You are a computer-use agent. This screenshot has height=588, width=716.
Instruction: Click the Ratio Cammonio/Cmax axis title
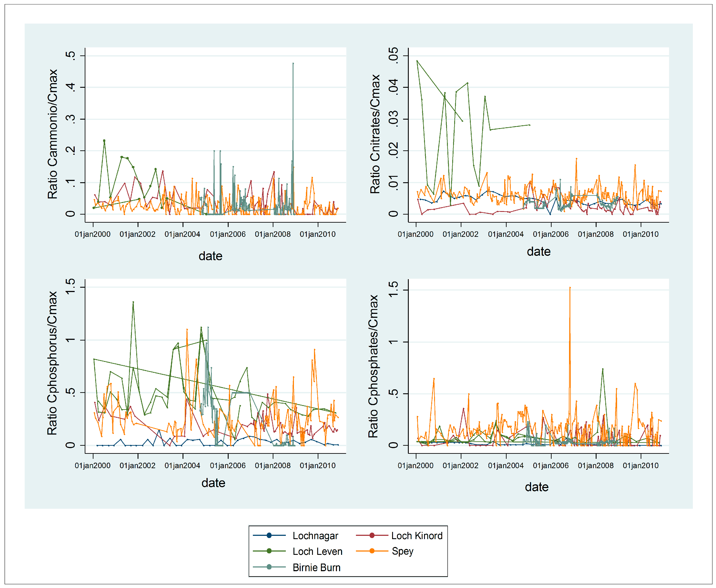(53, 134)
